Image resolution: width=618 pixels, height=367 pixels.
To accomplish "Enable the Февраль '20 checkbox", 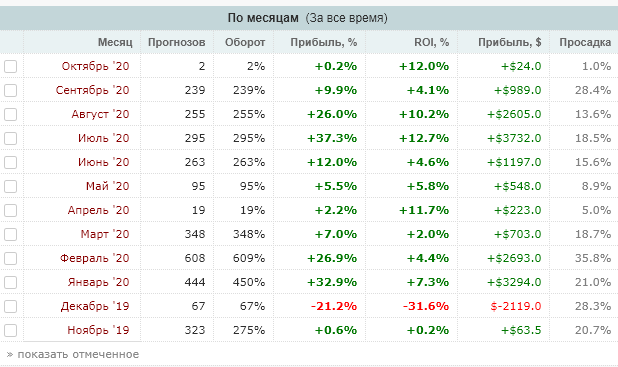I will pyautogui.click(x=11, y=258).
